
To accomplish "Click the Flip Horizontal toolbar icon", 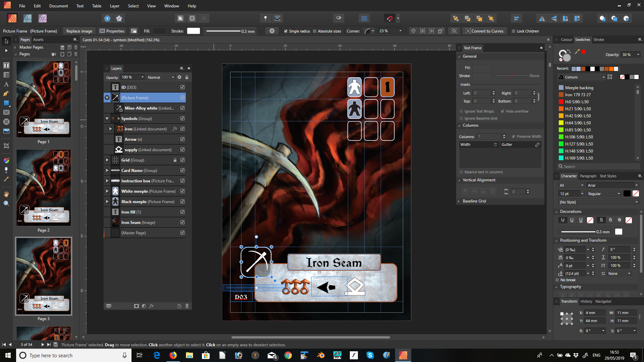I will (542, 18).
